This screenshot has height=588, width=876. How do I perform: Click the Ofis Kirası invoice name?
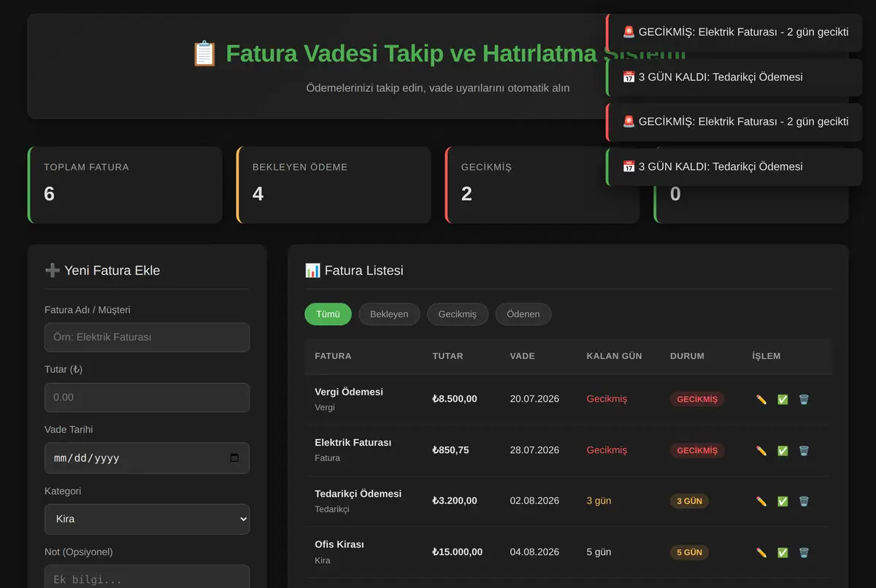pos(339,544)
